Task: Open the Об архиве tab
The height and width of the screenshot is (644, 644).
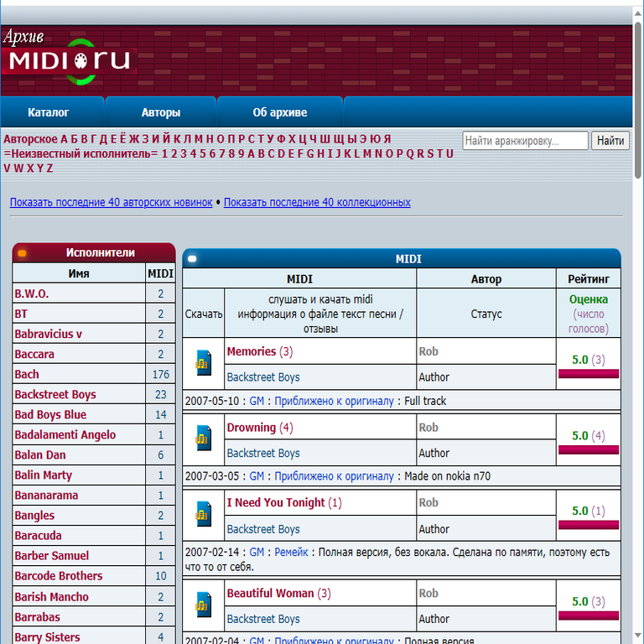Action: 280,112
